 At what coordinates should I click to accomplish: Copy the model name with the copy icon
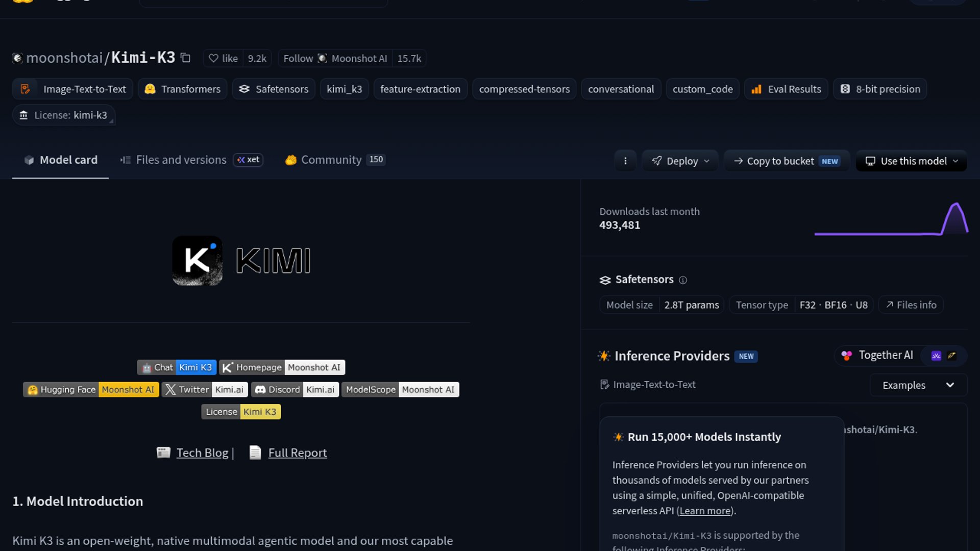(x=186, y=58)
